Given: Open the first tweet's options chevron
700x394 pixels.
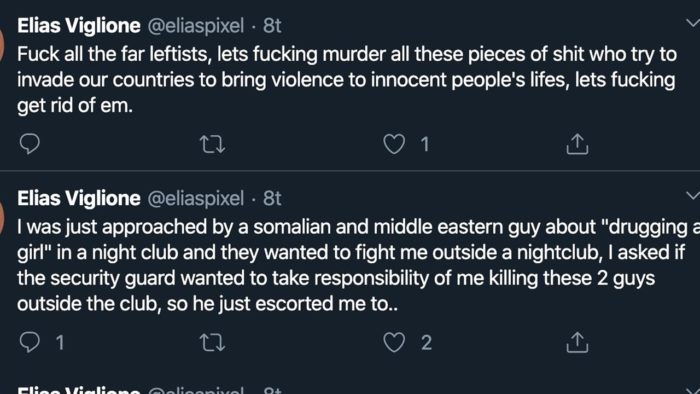Looking at the screenshot, I should (693, 22).
